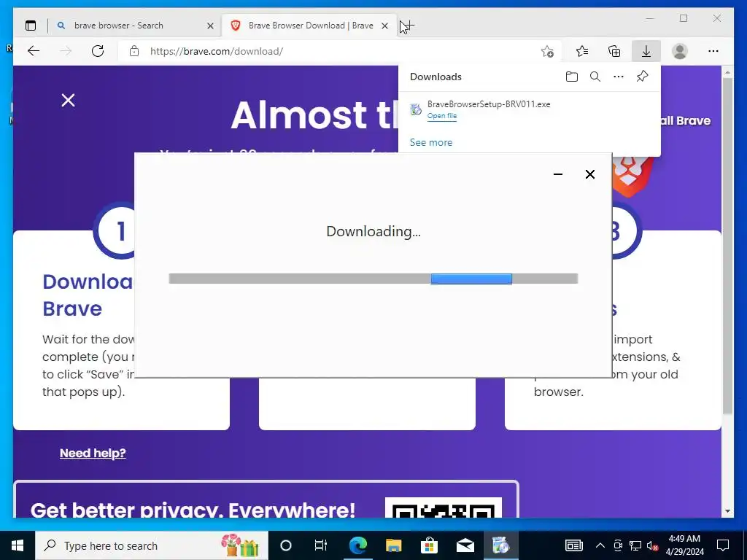Open Cortana from the taskbar
Image resolution: width=747 pixels, height=560 pixels.
click(286, 545)
